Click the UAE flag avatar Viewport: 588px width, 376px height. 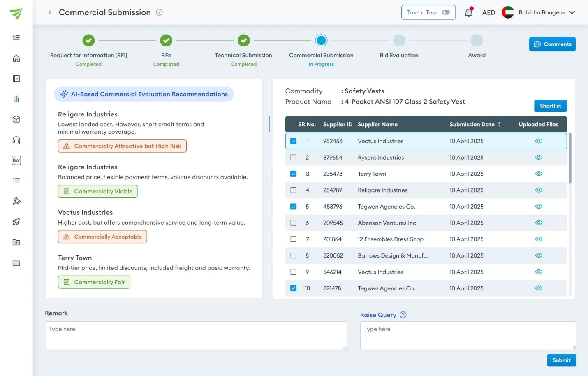click(x=508, y=12)
